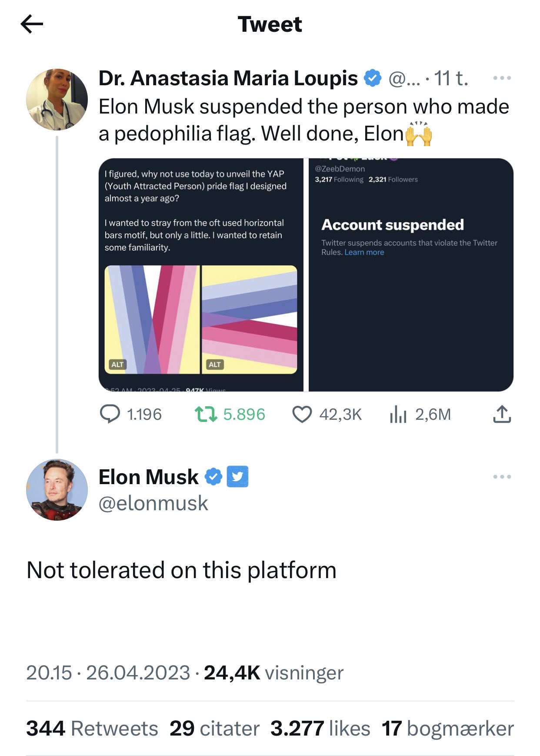Tap the back arrow icon

(32, 24)
